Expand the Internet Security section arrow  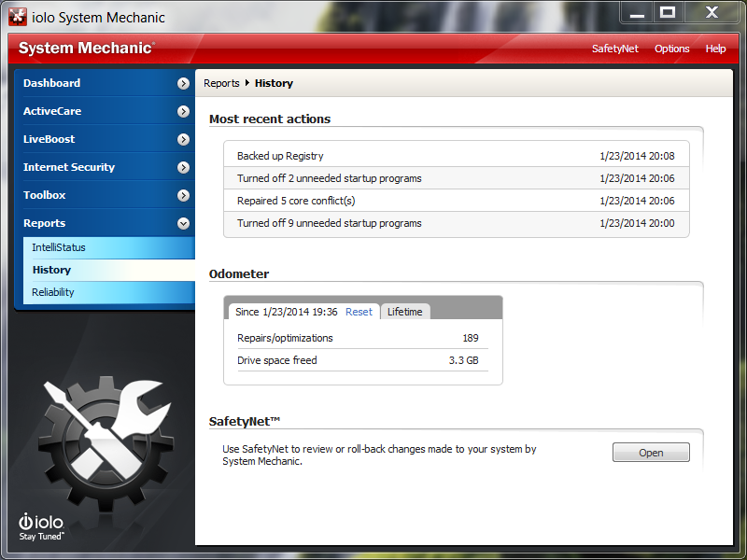[x=183, y=167]
